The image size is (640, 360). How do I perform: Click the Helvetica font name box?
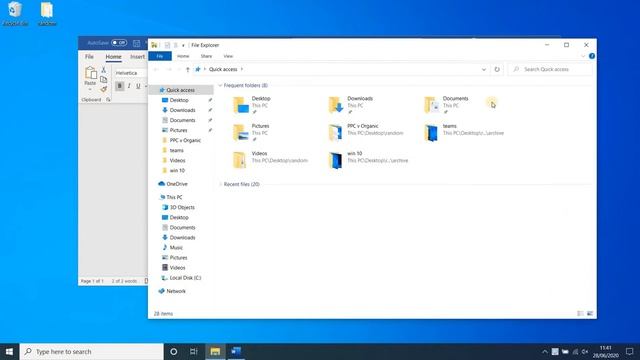pyautogui.click(x=131, y=73)
